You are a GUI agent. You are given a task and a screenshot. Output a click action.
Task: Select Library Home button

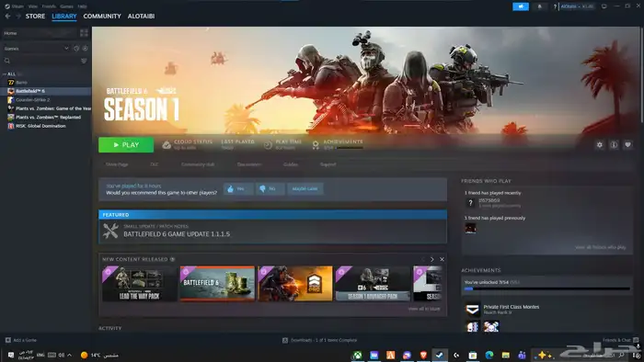tap(40, 33)
